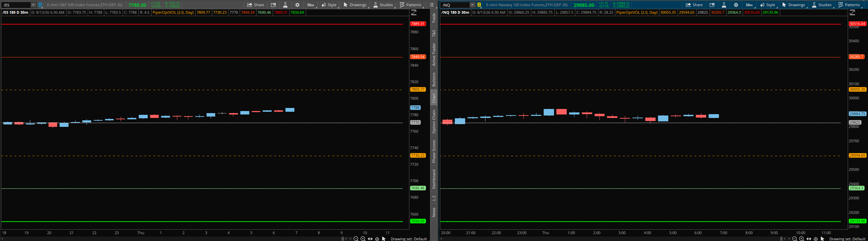Click the /NQ scroll-left arrow near zoom icons
Screen dimensions: 868x241
point(785,239)
